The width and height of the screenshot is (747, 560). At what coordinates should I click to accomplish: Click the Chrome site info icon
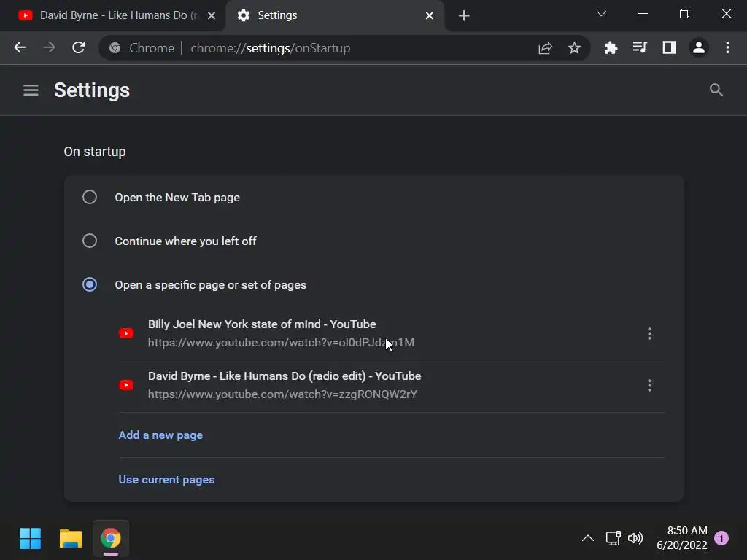click(115, 48)
